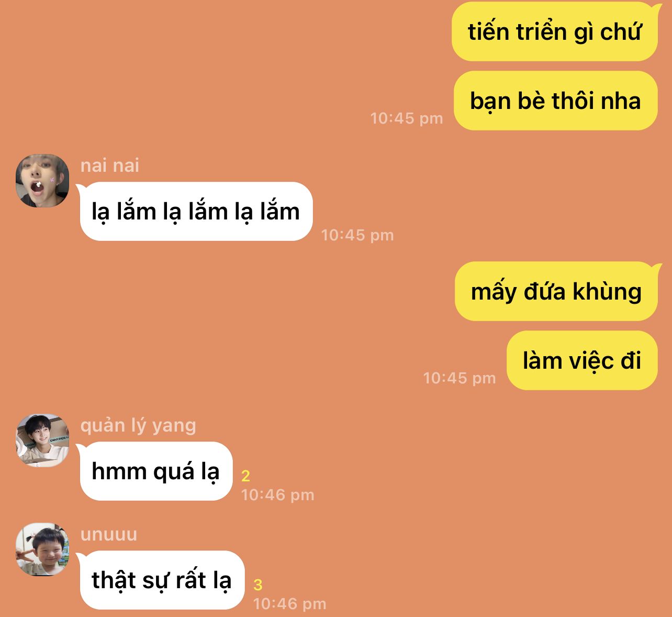Select the 'hmm quá lạ' message bubble
This screenshot has height=617, width=672.
coord(155,471)
